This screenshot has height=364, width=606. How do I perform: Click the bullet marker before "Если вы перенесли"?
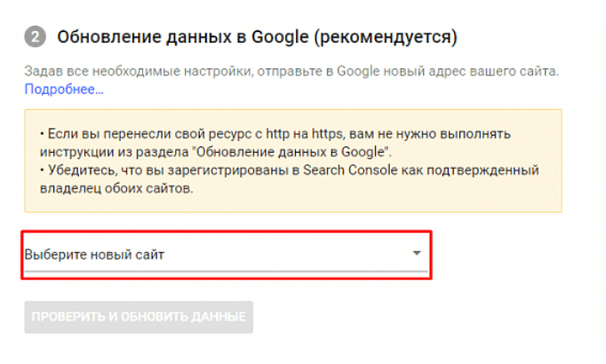pos(42,133)
